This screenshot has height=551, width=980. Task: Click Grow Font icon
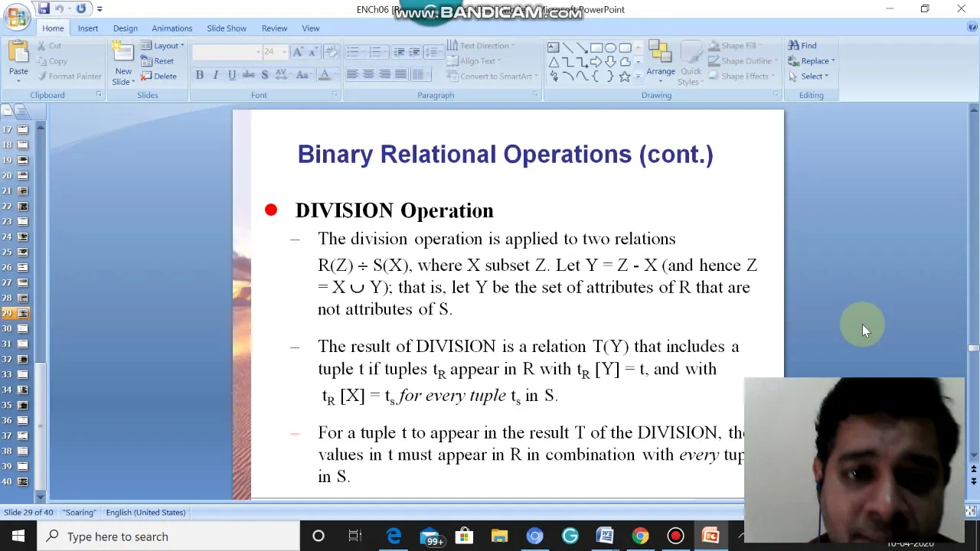298,52
